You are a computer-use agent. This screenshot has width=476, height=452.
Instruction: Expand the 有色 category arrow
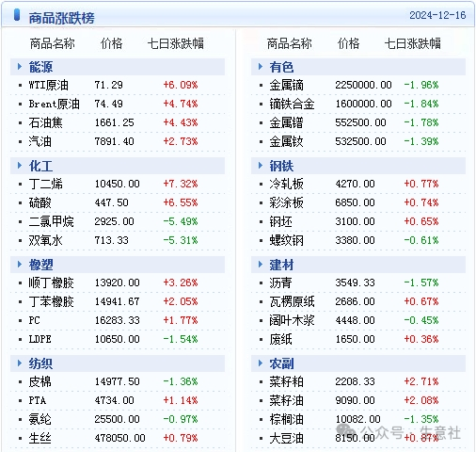[261, 67]
